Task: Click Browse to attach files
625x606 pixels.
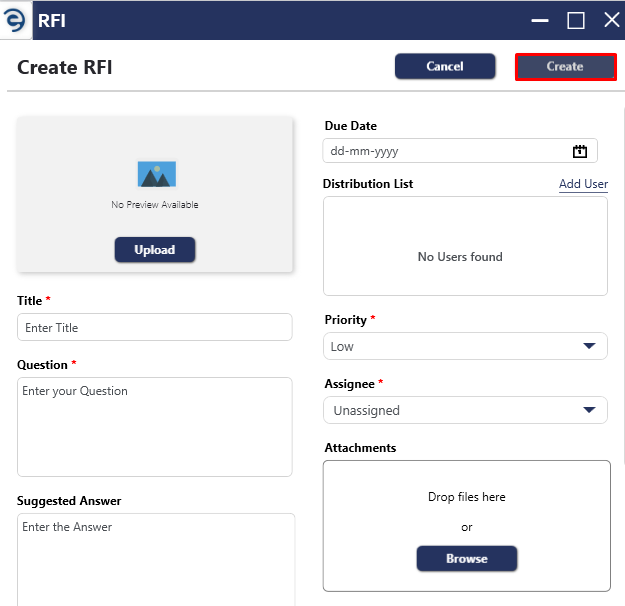Action: coord(467,559)
